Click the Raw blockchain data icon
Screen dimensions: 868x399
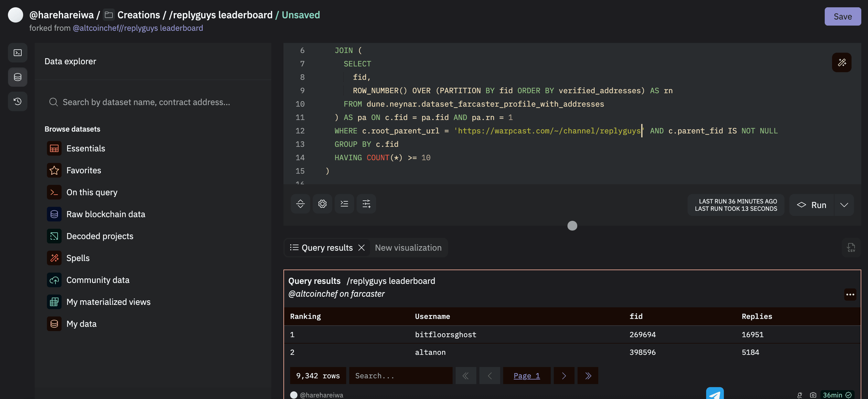click(x=54, y=214)
